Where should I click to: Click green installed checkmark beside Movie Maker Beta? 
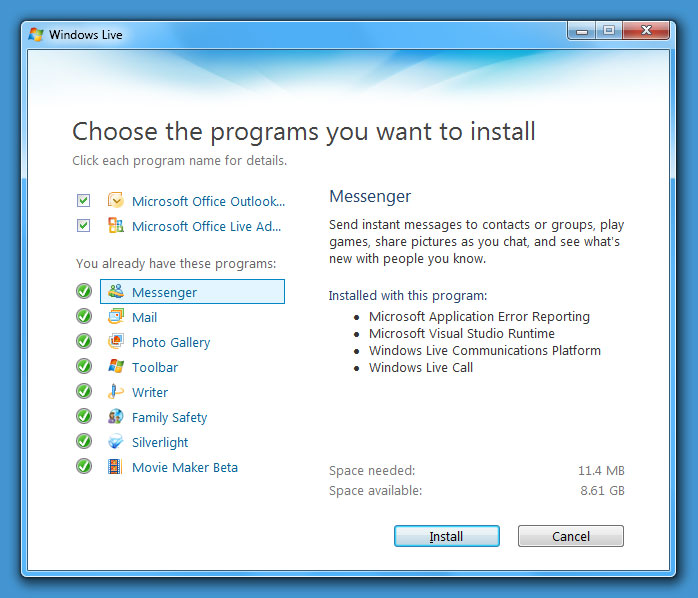point(84,466)
